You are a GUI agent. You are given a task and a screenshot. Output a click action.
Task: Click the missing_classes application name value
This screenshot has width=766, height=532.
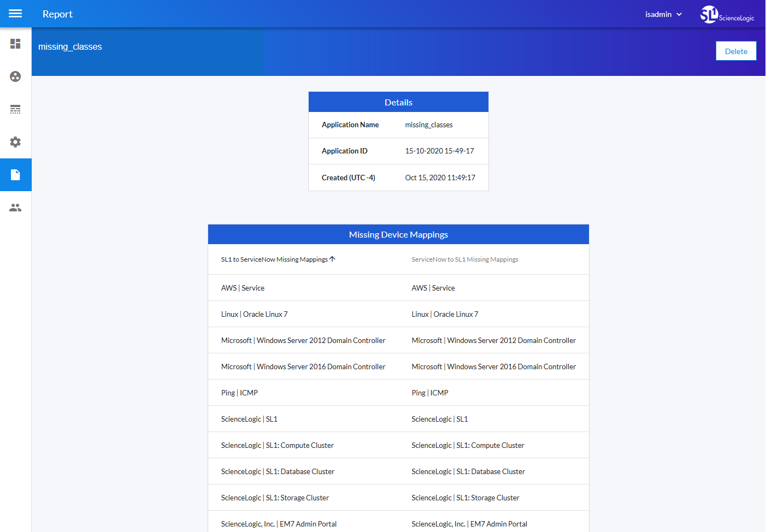[x=429, y=125]
